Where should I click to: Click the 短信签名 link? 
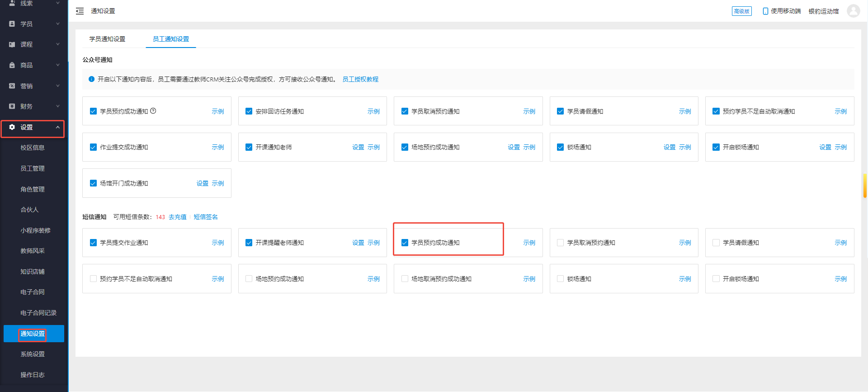[x=206, y=217]
